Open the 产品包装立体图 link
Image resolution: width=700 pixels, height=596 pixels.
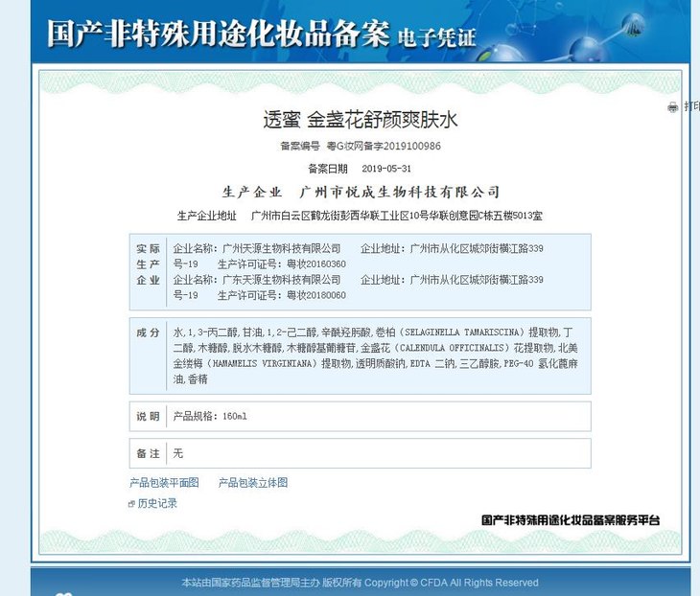(253, 483)
